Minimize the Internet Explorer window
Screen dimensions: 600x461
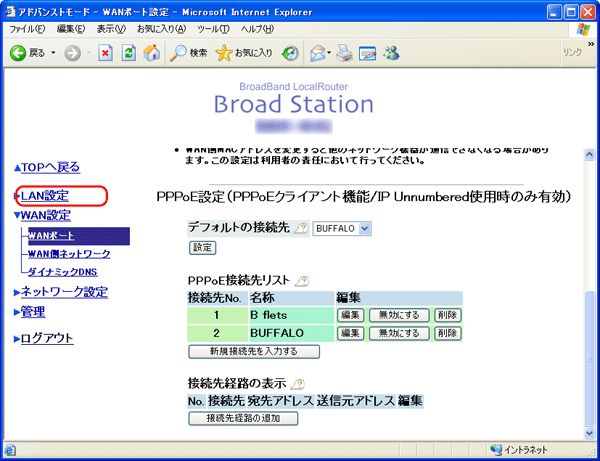(554, 12)
